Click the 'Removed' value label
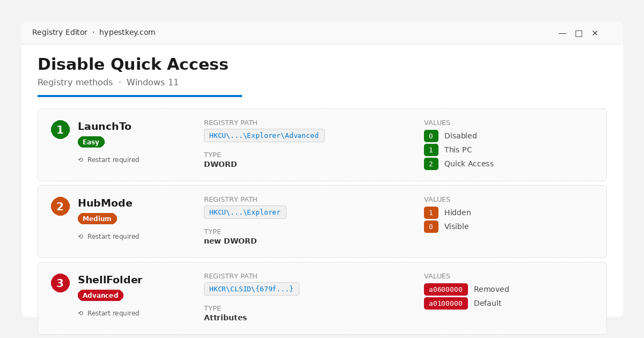This screenshot has width=644, height=338. pos(492,290)
